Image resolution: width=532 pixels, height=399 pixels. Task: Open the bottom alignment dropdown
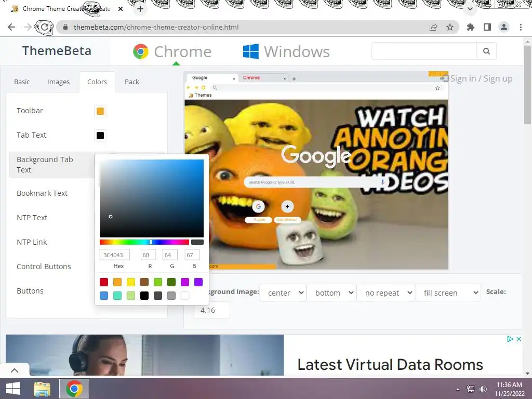[331, 292]
